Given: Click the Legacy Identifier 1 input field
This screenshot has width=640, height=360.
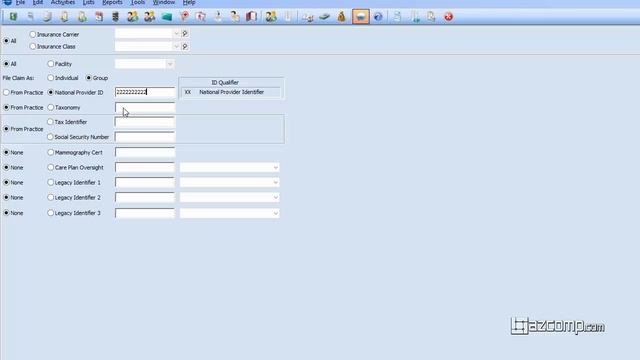Looking at the screenshot, I should coord(145,182).
